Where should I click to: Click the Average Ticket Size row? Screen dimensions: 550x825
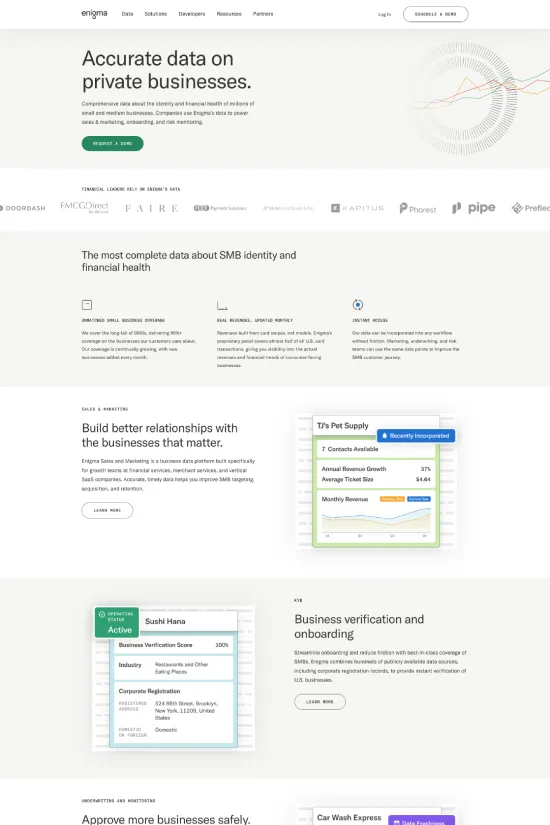376,479
